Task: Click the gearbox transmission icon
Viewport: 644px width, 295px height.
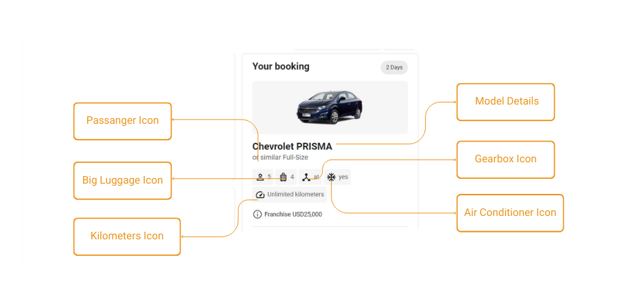Action: [x=306, y=177]
